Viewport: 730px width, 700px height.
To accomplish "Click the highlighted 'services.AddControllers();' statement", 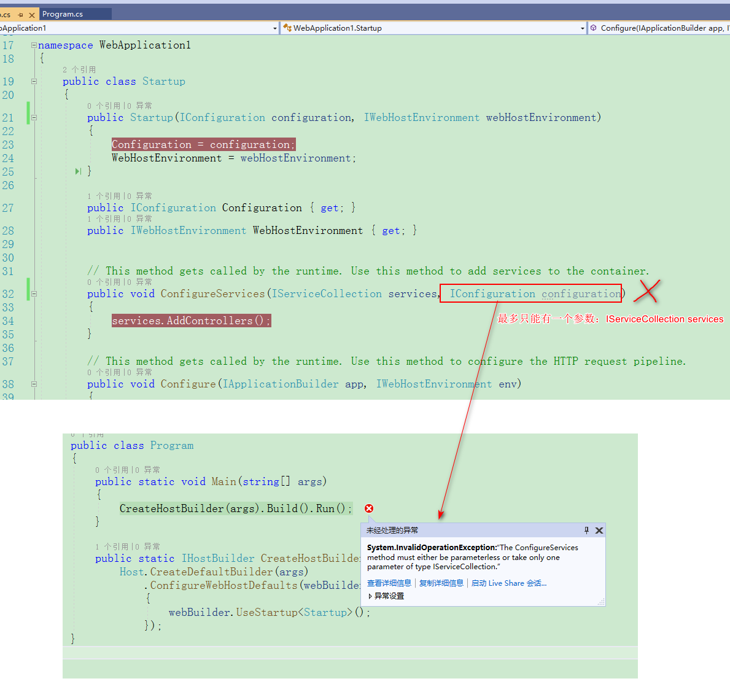I will [192, 321].
